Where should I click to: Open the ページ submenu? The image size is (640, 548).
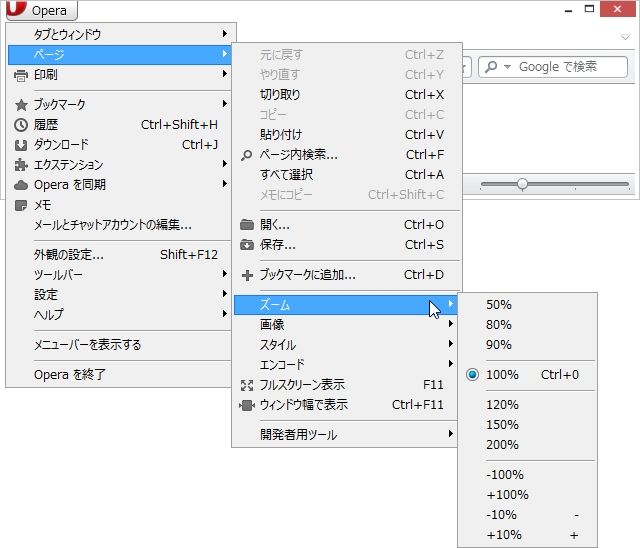(120, 54)
